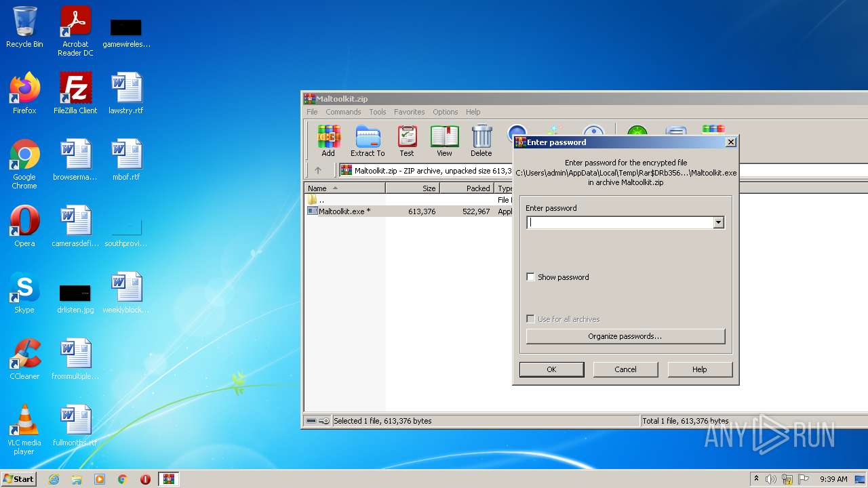Select the browserma desktop document
Viewport: 868px width, 488px height.
pos(75,160)
